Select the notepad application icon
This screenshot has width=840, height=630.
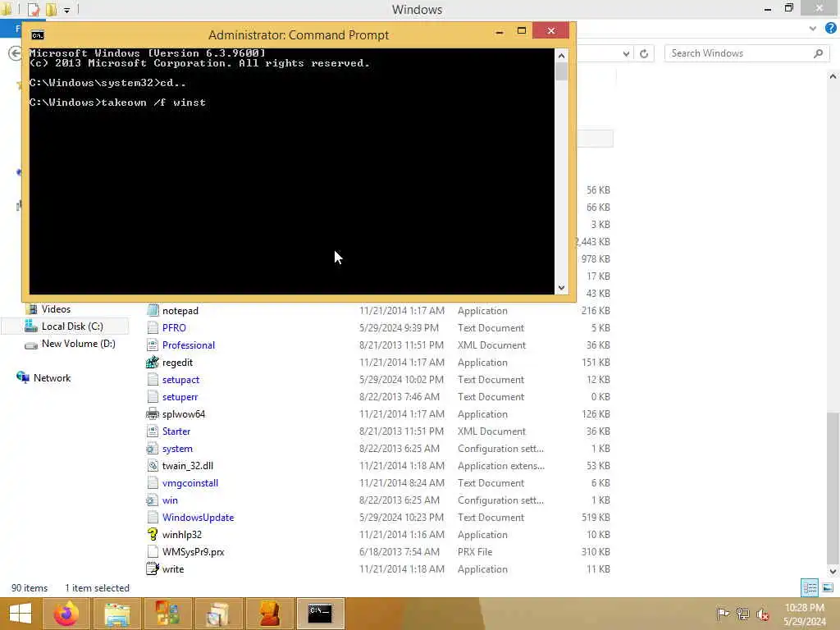(153, 311)
